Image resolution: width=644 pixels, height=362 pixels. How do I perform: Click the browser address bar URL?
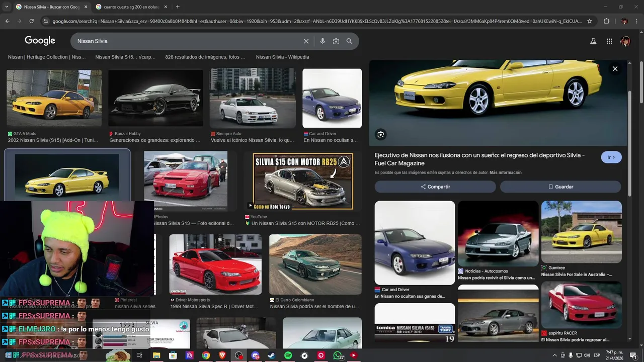[x=317, y=21]
